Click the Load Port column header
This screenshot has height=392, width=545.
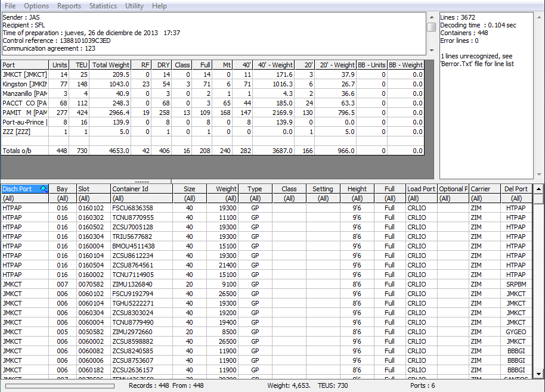coord(422,189)
